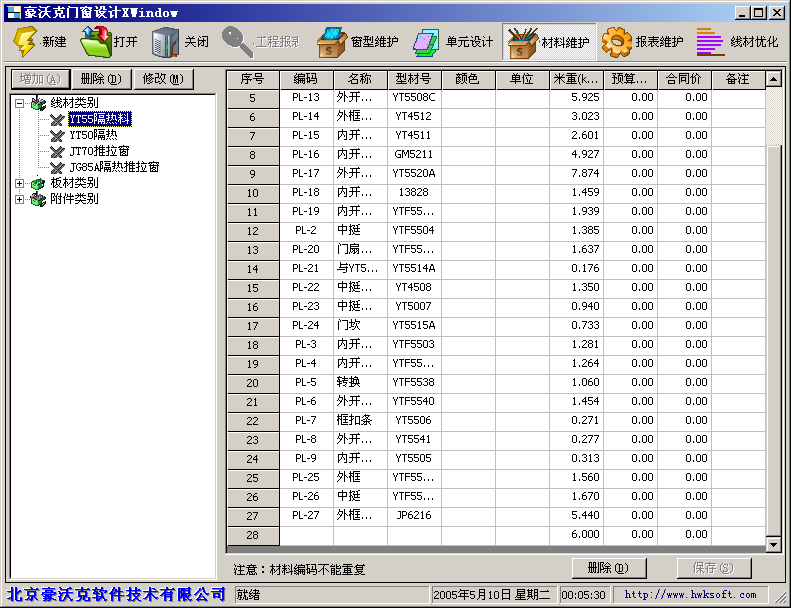Click the 板材类别 category icon
The height and width of the screenshot is (608, 791).
click(x=38, y=183)
